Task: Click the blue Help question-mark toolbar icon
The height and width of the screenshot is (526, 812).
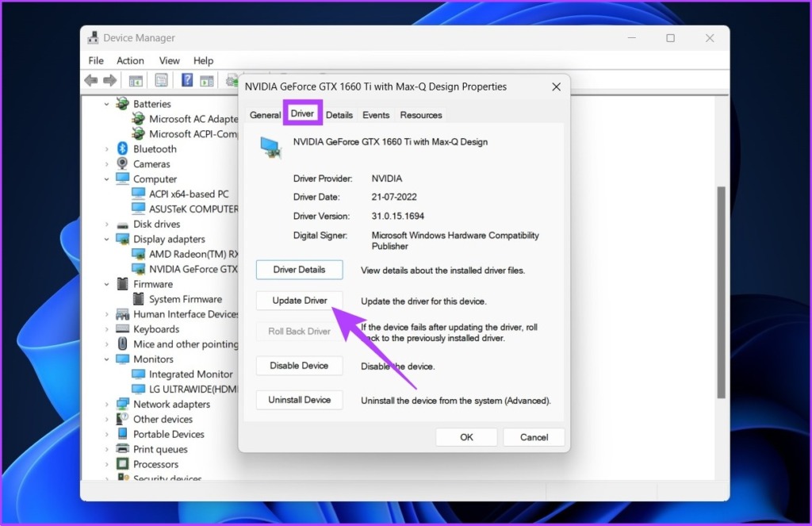Action: click(x=187, y=80)
